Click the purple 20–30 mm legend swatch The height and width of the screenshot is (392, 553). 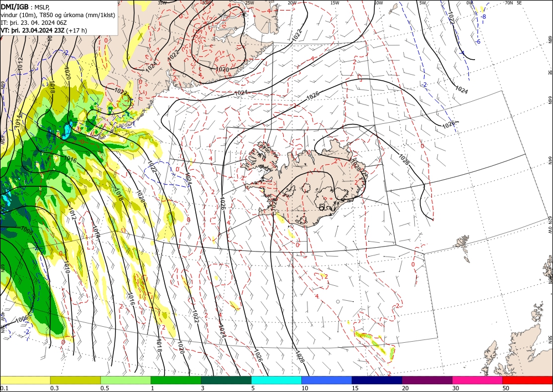[427, 380]
